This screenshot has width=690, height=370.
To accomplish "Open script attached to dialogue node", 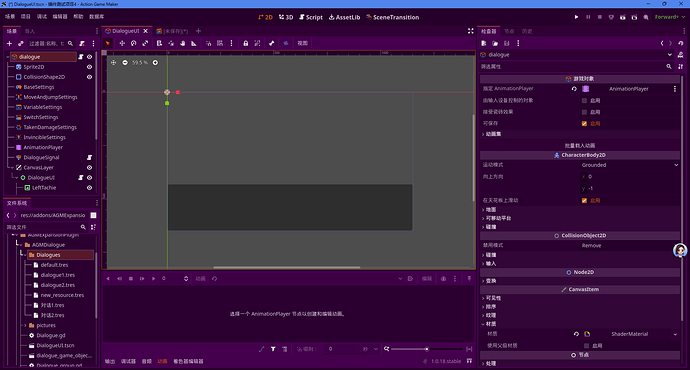I will [x=81, y=57].
